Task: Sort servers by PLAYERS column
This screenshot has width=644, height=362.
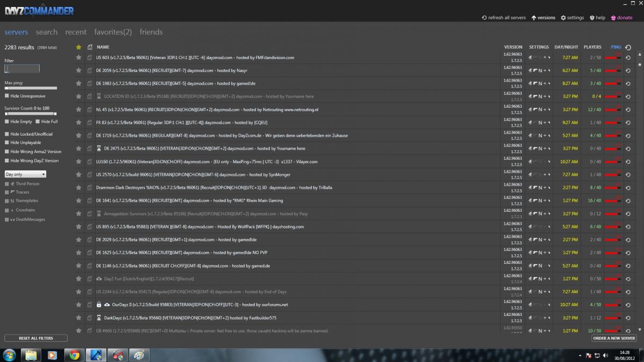Action: click(x=592, y=47)
